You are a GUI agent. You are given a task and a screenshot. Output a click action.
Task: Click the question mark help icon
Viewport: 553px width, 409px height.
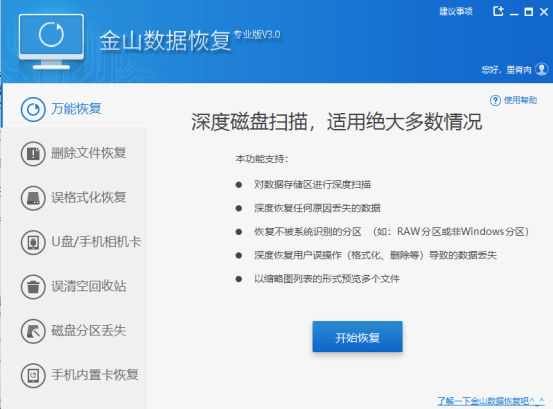(x=495, y=100)
